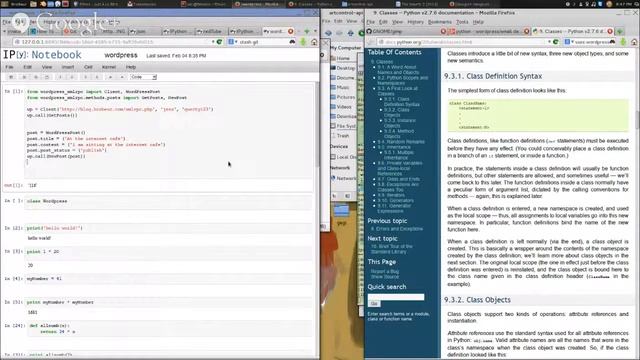
Task: Click Go button under Quick search
Action: tap(374, 304)
